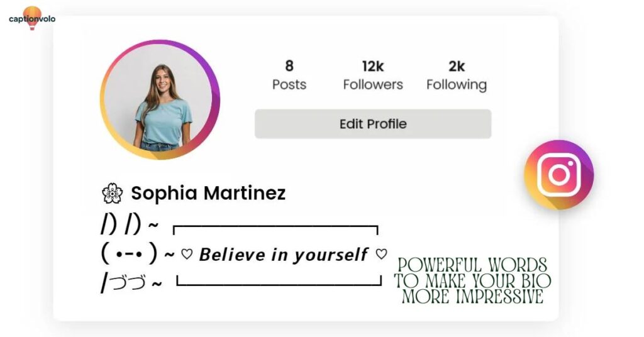Select the Sophia Martinez profile name

click(x=208, y=194)
